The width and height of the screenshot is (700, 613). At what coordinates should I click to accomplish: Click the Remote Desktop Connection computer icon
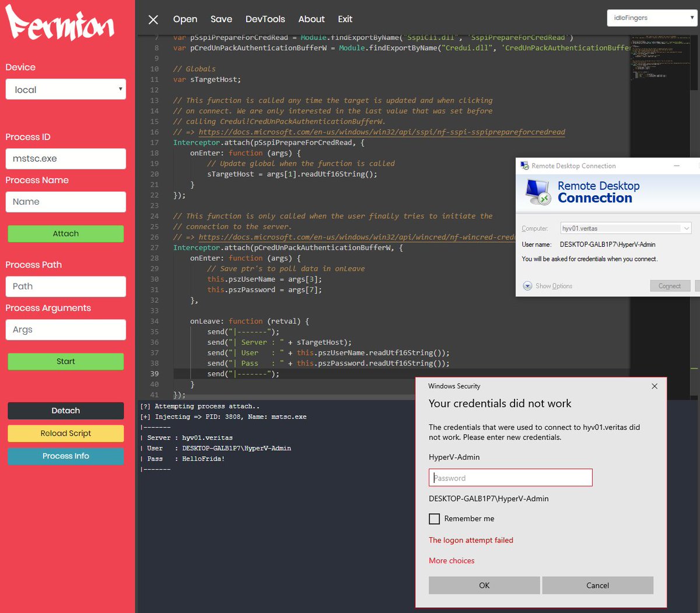pos(538,192)
